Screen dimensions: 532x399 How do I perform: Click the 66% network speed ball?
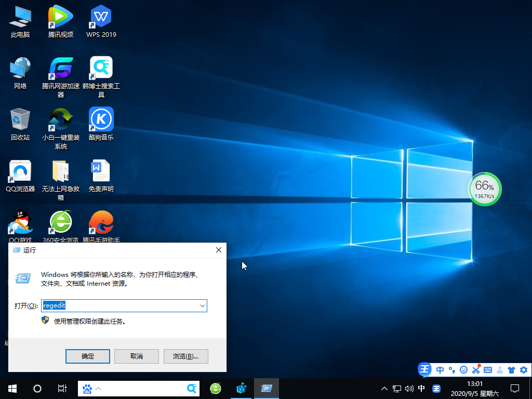485,189
